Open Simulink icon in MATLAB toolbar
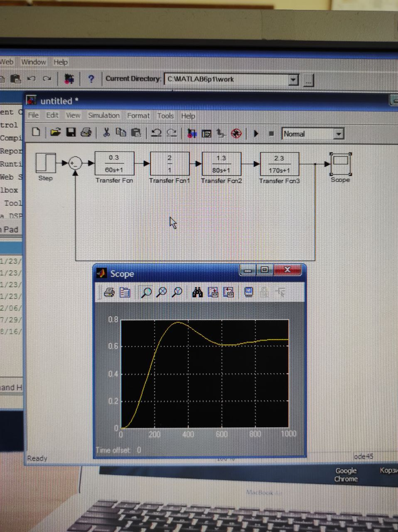The image size is (398, 532). point(69,79)
